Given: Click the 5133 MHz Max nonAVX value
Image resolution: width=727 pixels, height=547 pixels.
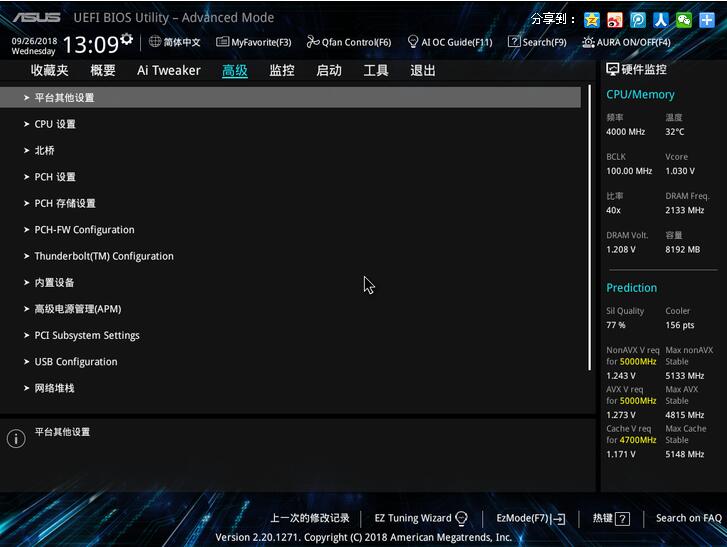Looking at the screenshot, I should click(x=685, y=376).
